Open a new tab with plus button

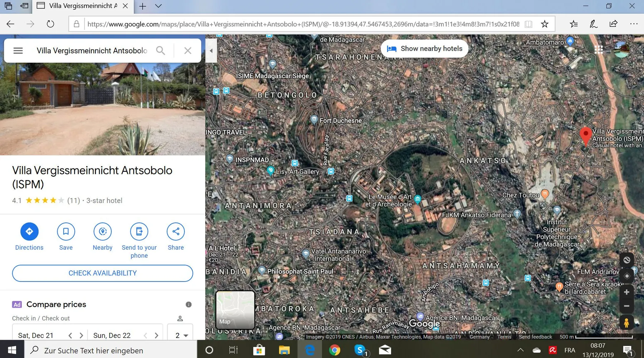coord(142,6)
